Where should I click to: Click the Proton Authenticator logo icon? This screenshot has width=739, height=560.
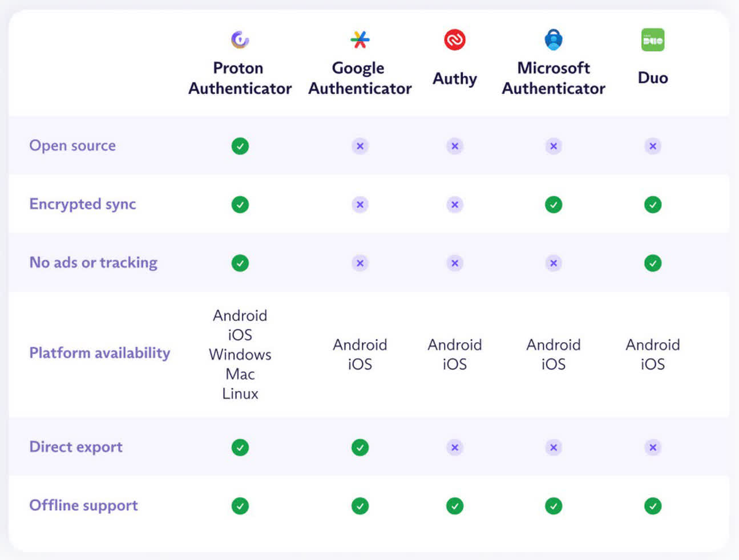(x=240, y=39)
